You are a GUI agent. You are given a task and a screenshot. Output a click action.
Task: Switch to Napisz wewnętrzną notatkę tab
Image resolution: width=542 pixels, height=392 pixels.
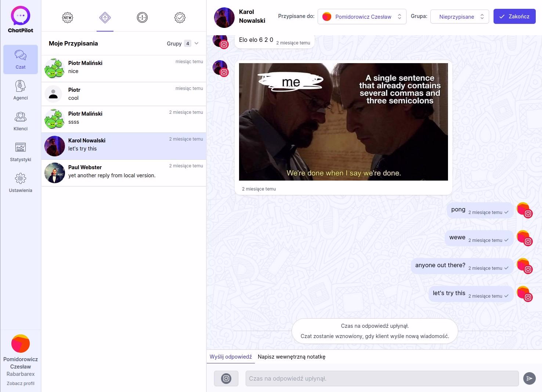pos(291,357)
